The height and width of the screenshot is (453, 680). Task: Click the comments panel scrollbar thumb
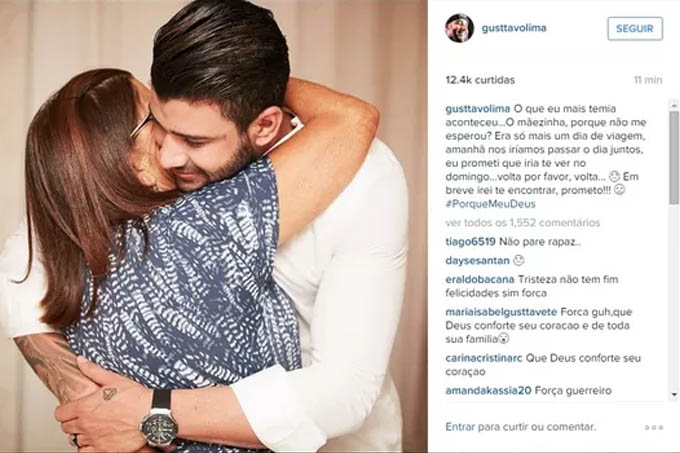click(x=674, y=158)
